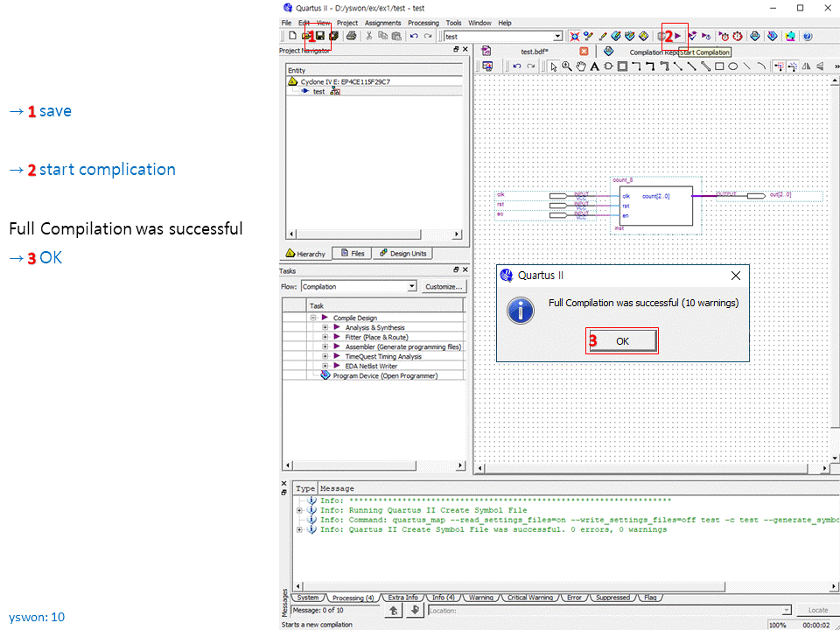Click the next message down arrow button

coord(415,610)
